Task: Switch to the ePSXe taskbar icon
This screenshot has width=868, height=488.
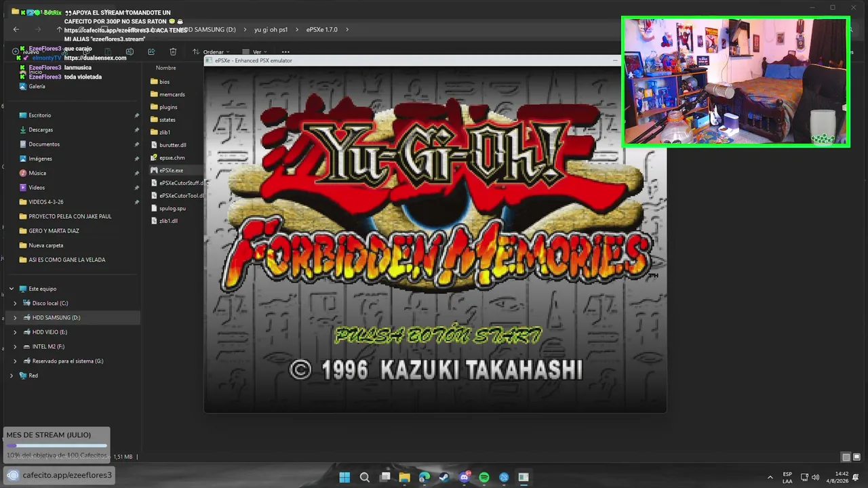Action: [x=524, y=477]
